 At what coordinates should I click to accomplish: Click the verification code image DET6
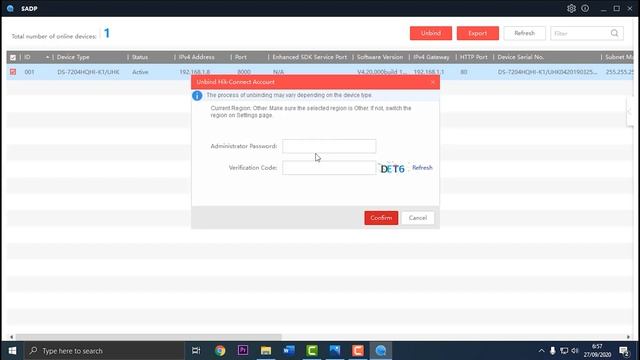pos(392,168)
